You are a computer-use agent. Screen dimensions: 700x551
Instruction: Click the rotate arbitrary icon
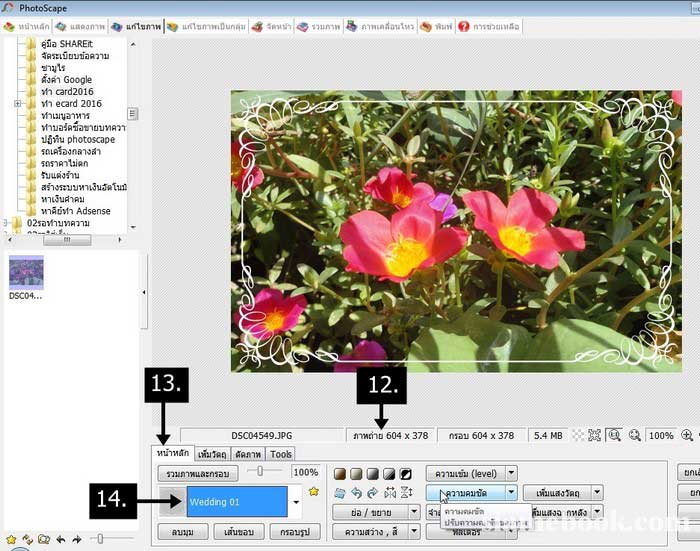point(340,493)
